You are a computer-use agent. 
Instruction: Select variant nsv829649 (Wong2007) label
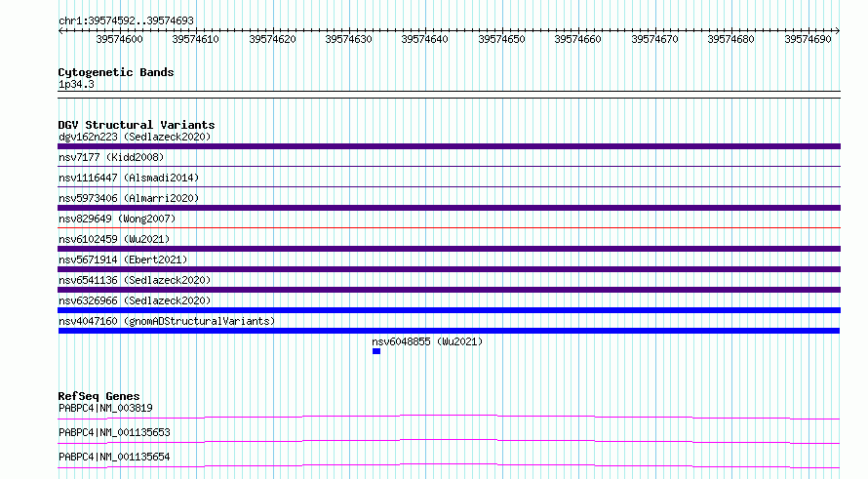[x=117, y=219]
